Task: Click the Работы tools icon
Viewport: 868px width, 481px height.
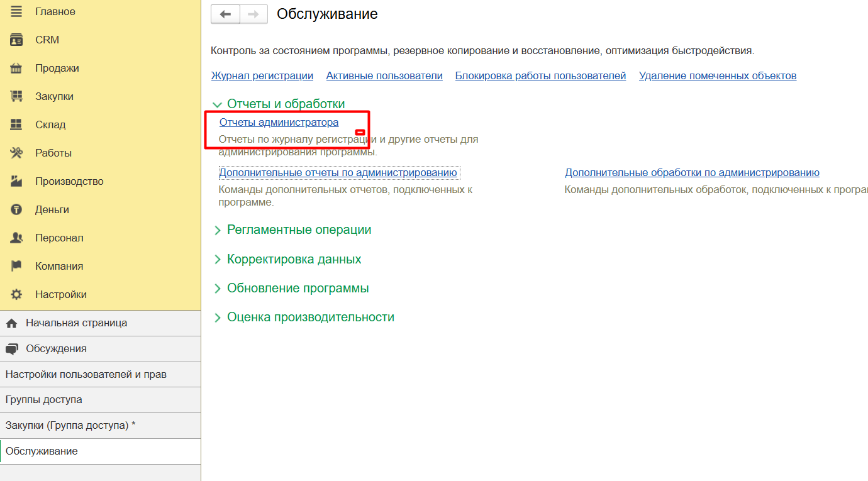Action: [x=16, y=153]
